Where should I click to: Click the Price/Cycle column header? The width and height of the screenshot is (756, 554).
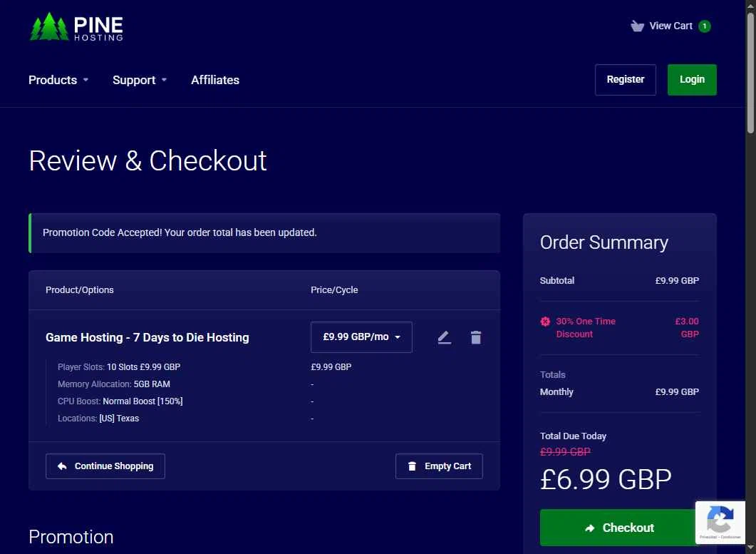(334, 290)
